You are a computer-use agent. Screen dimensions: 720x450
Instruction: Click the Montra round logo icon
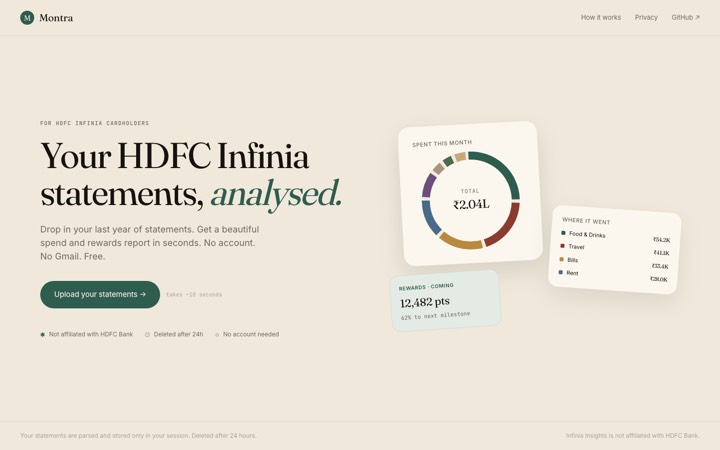(x=27, y=18)
